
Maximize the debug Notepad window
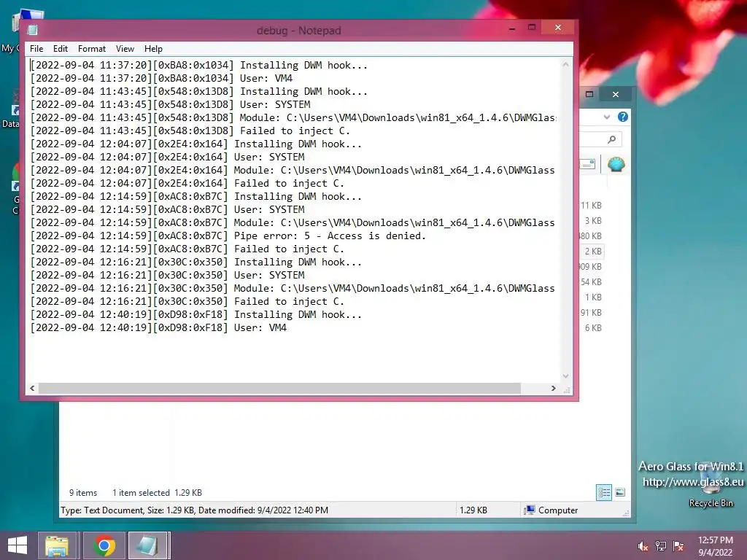pos(532,28)
